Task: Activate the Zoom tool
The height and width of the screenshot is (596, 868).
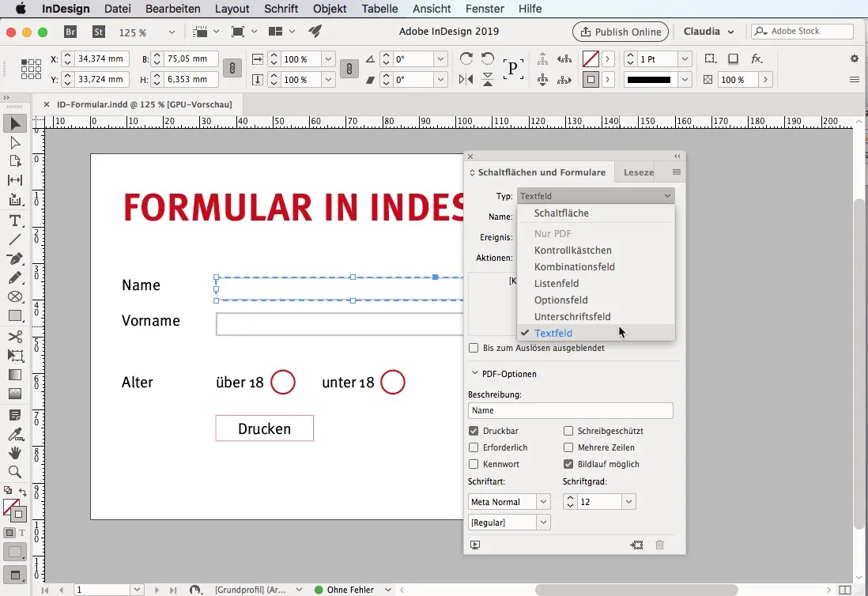Action: coord(14,472)
